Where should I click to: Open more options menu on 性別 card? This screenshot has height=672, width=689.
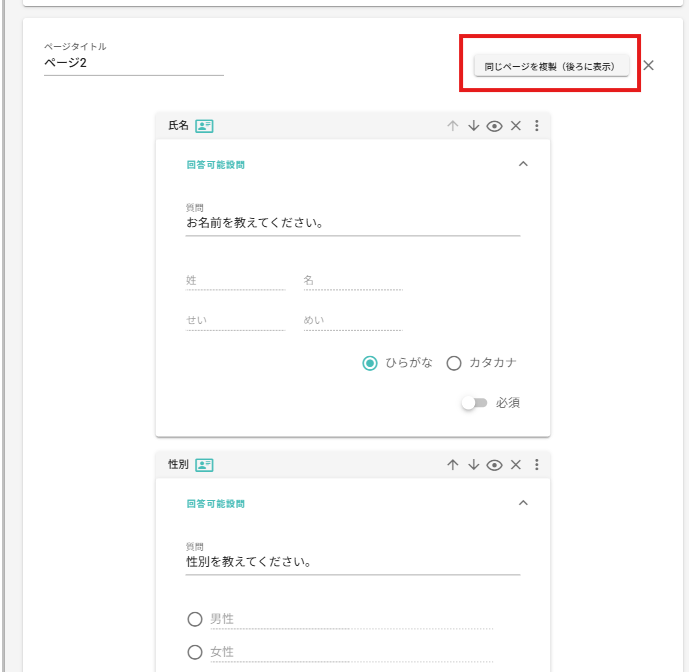[537, 465]
